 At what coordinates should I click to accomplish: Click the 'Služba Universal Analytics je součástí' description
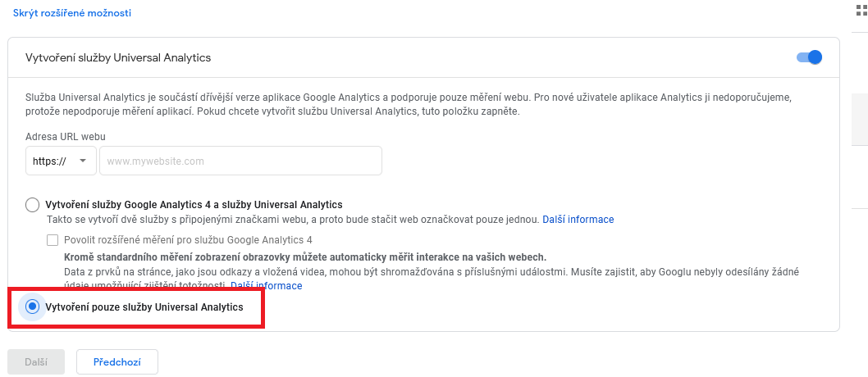[409, 104]
